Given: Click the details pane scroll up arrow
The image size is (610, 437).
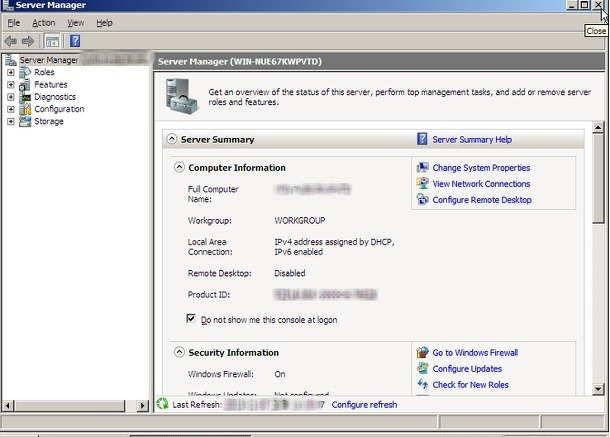Looking at the screenshot, I should pos(598,127).
